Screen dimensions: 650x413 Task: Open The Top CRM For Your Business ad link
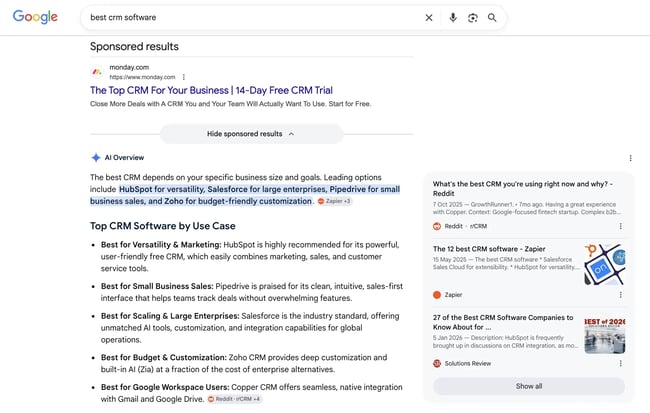[211, 90]
